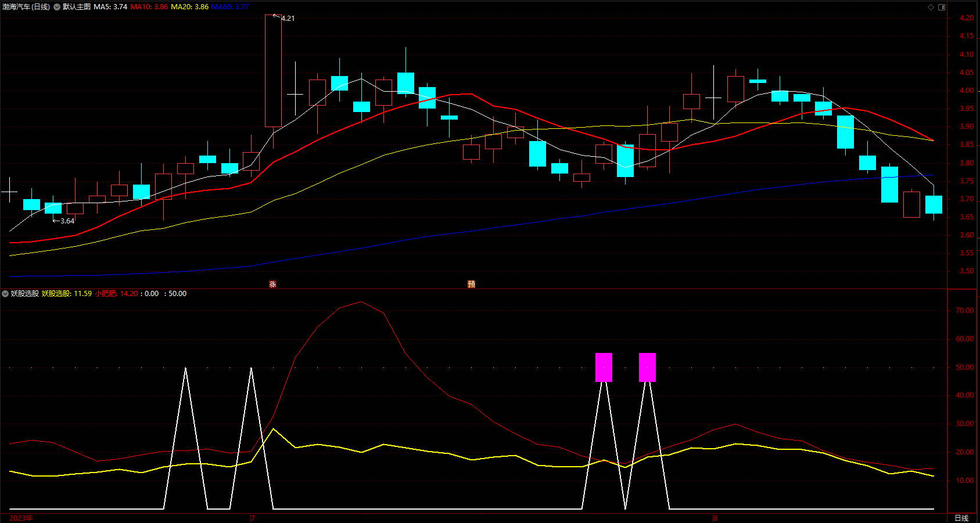Click the 2023年 date axis label

point(21,518)
